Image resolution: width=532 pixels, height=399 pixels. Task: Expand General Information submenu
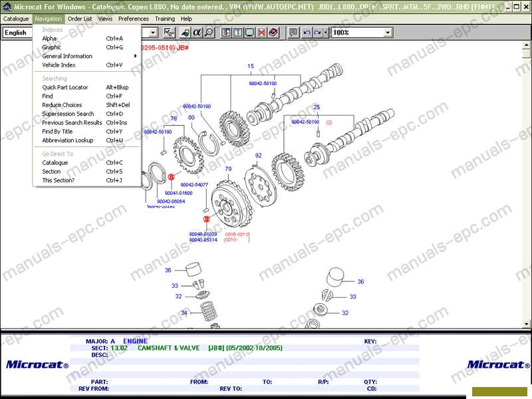(x=87, y=56)
